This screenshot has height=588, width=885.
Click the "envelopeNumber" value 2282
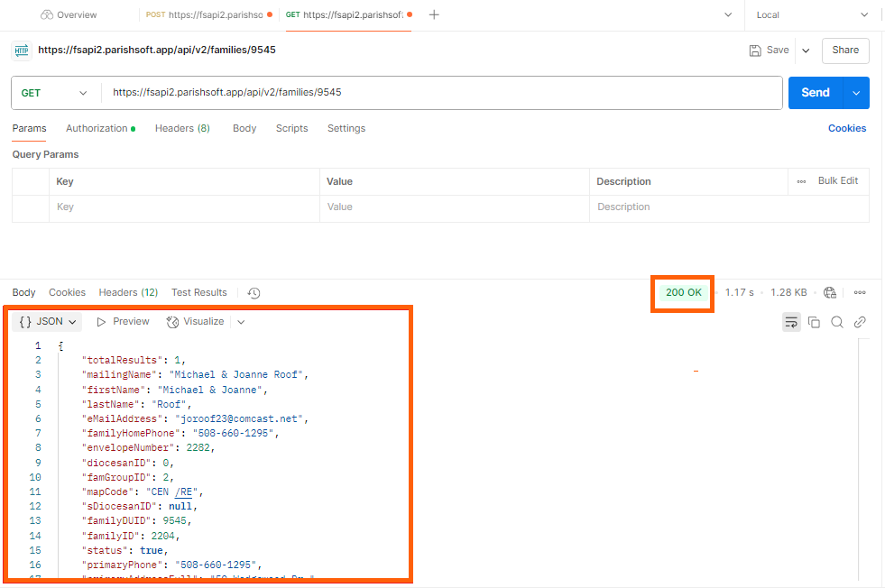click(198, 448)
